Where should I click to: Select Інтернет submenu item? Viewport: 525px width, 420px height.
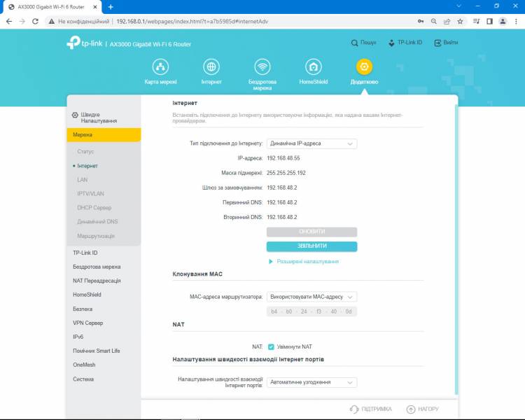point(87,166)
